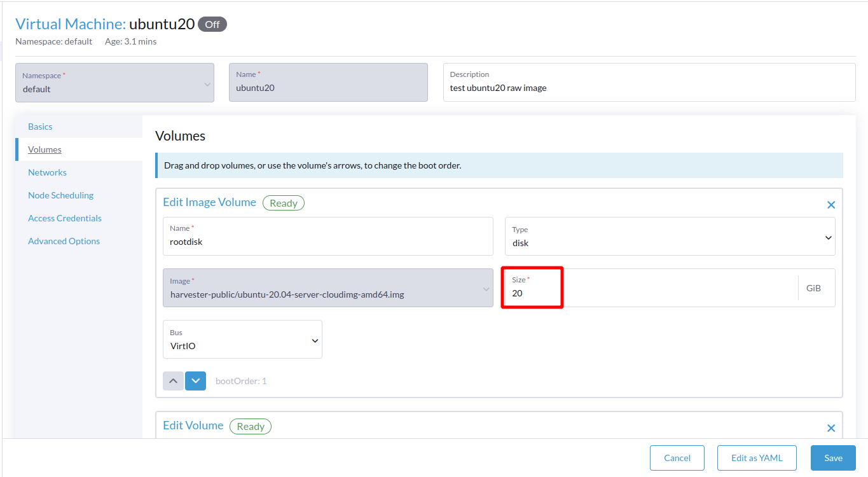
Task: Open the Access Credentials section
Action: point(64,218)
